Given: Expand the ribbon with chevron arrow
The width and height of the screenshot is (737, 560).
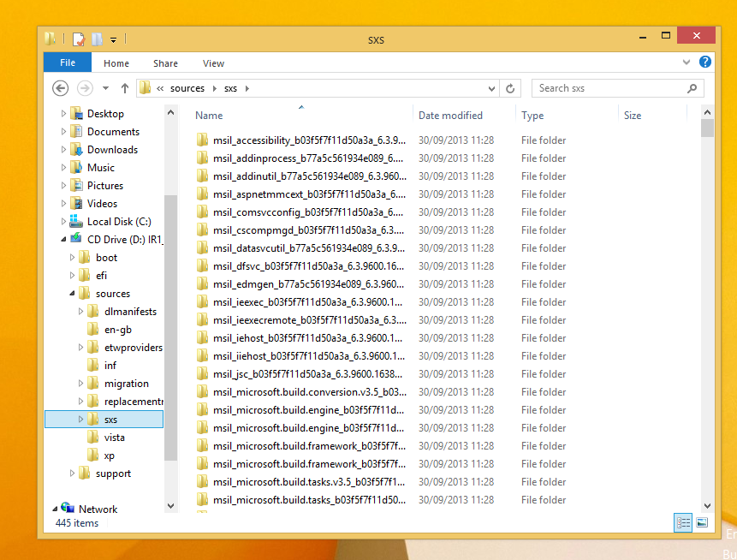Looking at the screenshot, I should tap(686, 62).
